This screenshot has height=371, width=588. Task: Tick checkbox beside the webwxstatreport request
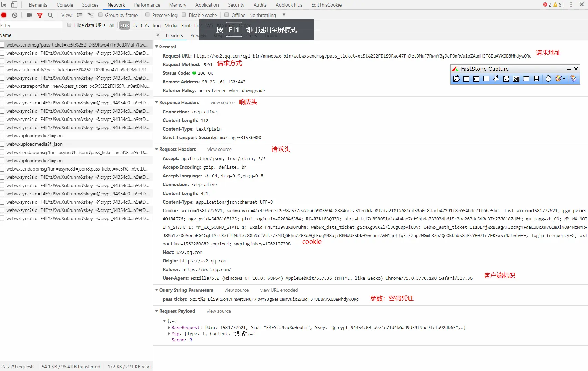2,86
